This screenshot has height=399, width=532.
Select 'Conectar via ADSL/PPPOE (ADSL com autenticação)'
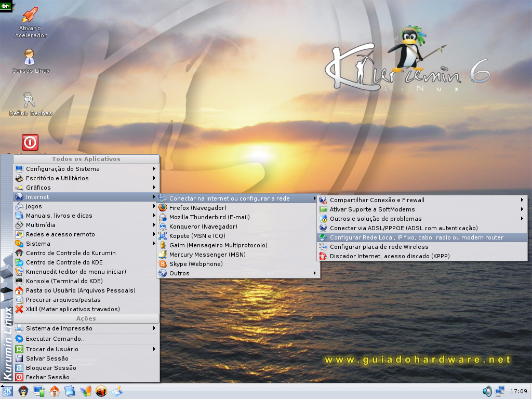(x=422, y=228)
